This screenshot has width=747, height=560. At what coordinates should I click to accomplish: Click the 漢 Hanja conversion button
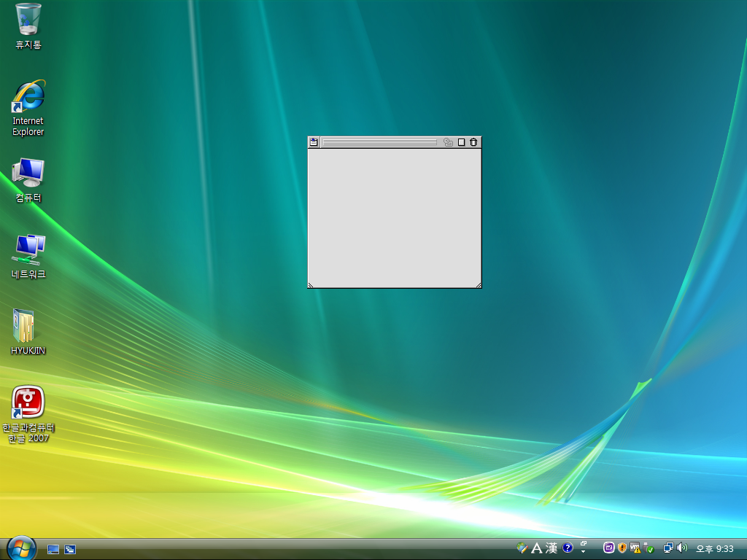[x=551, y=548]
